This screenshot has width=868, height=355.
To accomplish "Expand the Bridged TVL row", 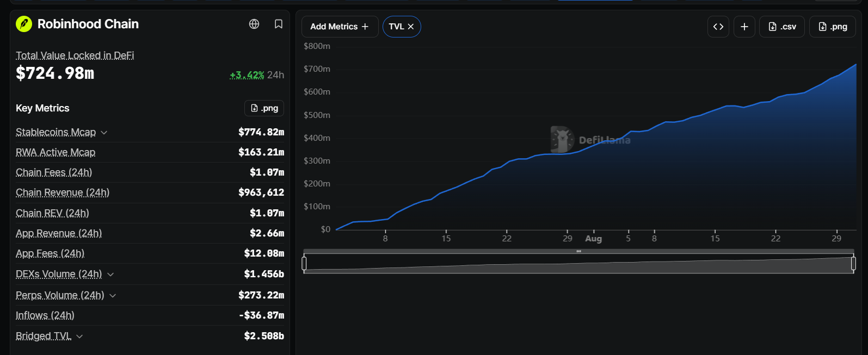I will click(79, 337).
